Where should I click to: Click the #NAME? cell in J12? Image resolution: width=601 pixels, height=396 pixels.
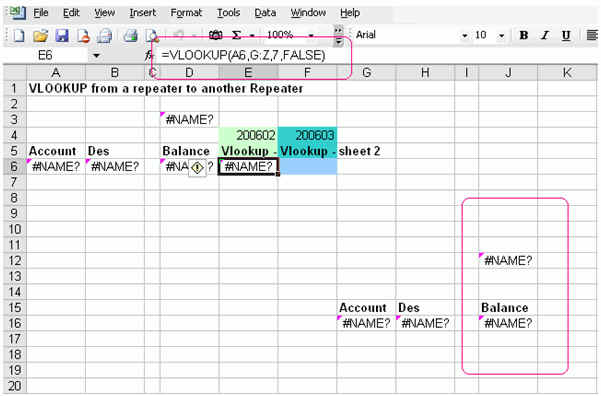[x=508, y=261]
